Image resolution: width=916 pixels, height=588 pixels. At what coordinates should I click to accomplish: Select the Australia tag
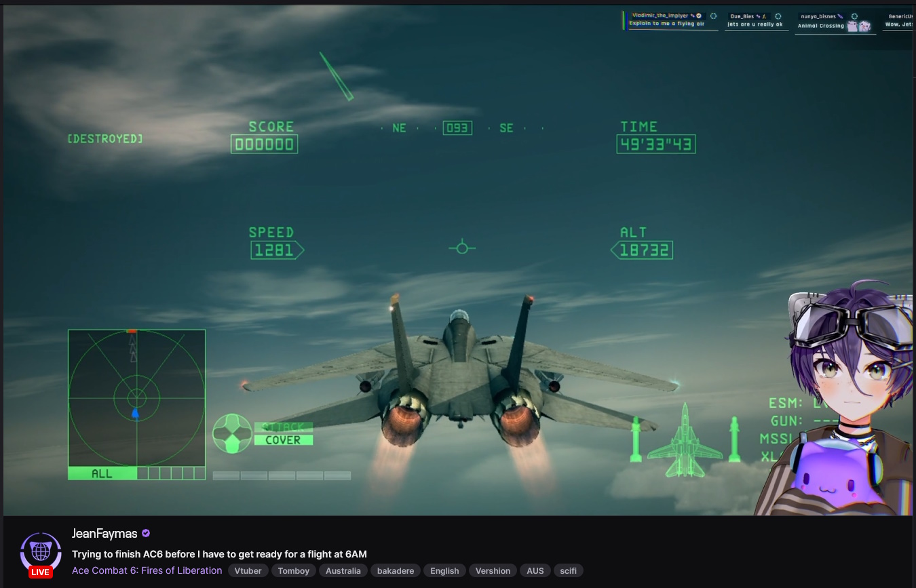(x=343, y=571)
